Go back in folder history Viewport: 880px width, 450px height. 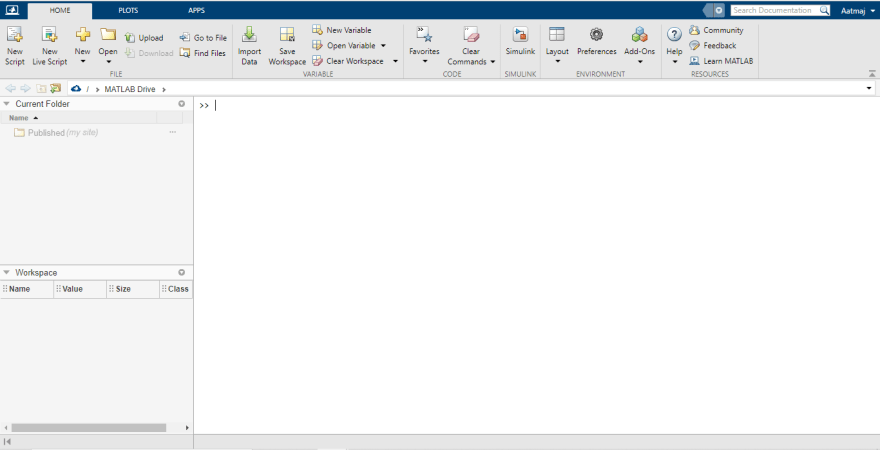[10, 89]
